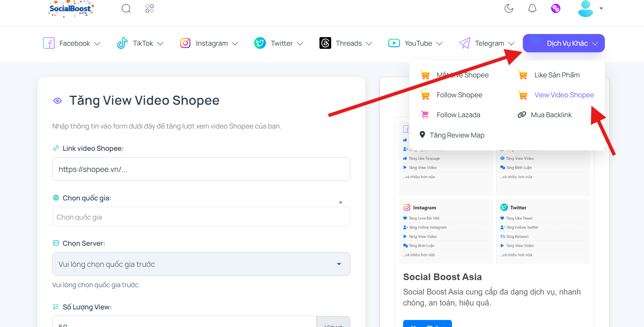Click the SocialBoost Asia logo

(71, 9)
